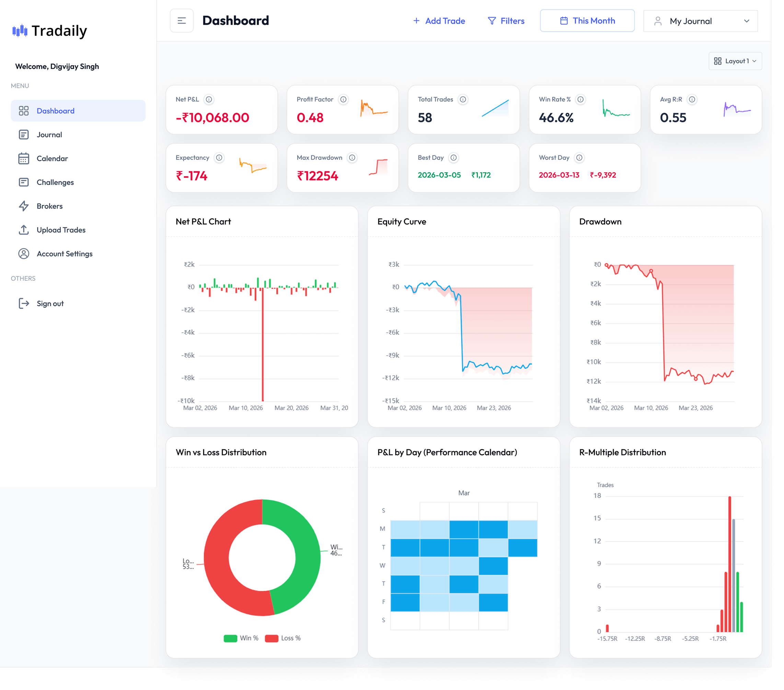Click Sign out in the sidebar
The height and width of the screenshot is (690, 784).
(x=50, y=303)
